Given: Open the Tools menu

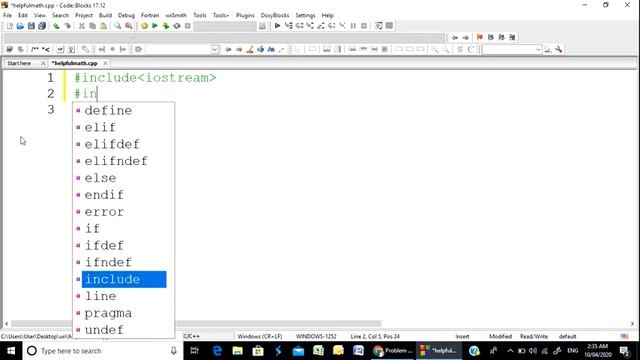Looking at the screenshot, I should coord(200,15).
